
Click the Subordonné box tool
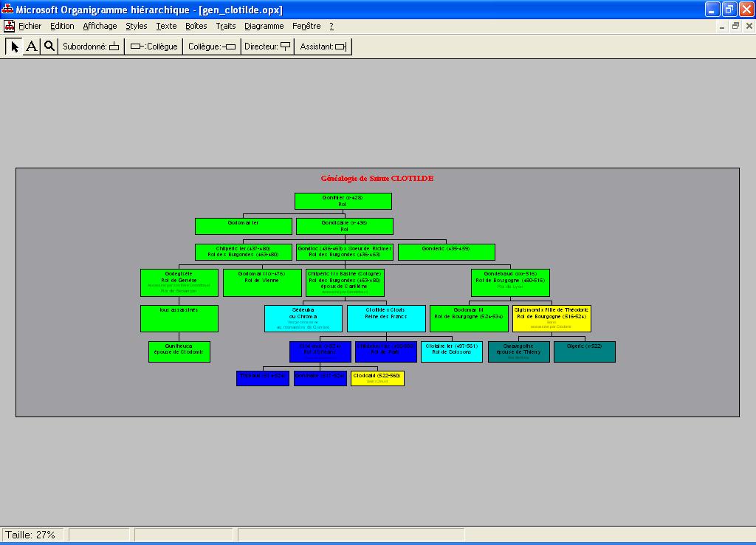91,47
